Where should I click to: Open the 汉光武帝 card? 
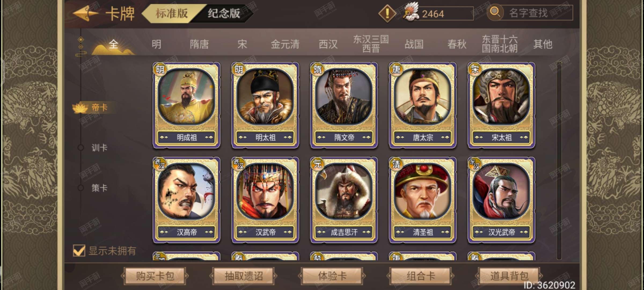(501, 200)
